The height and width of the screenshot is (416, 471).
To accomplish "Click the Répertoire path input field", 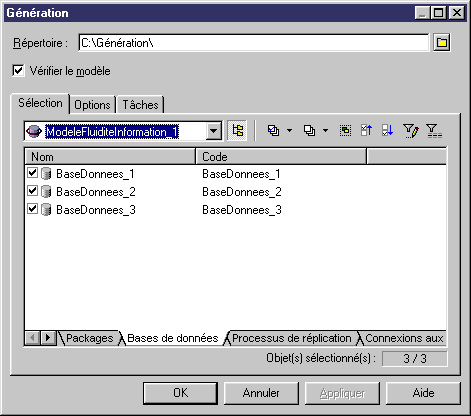I will coord(254,43).
